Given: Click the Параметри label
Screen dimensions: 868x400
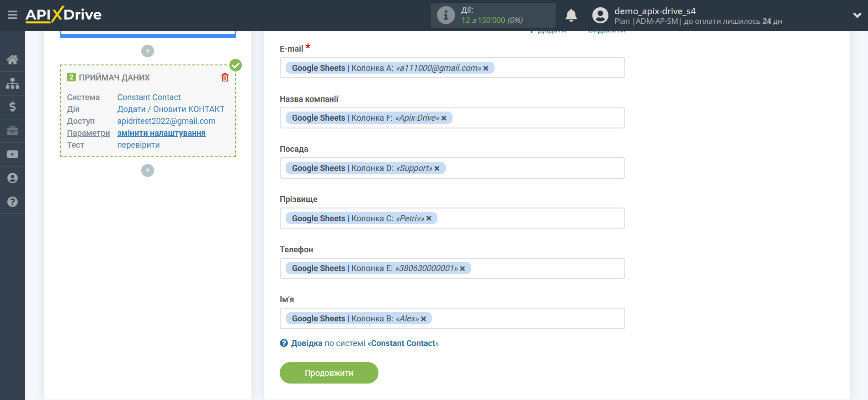Looking at the screenshot, I should tap(88, 133).
